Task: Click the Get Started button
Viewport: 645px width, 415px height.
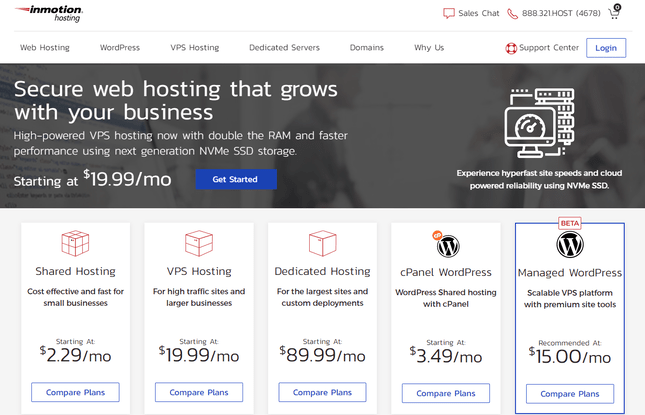Action: click(236, 179)
